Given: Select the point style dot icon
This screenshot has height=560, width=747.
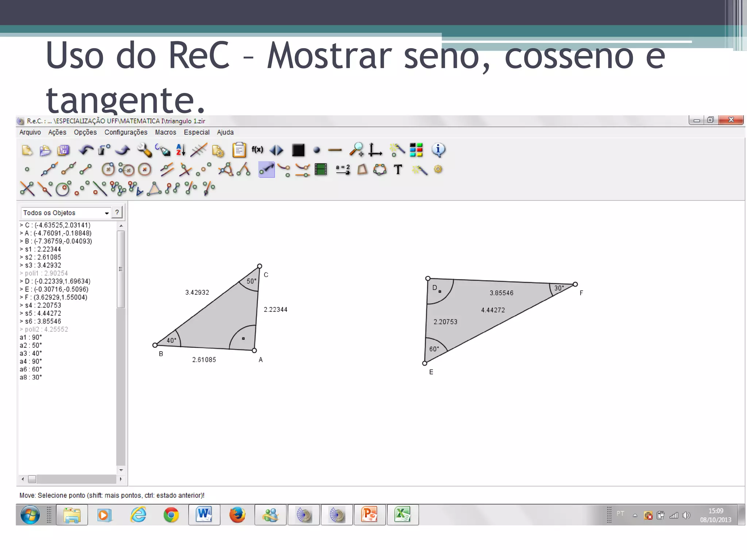Looking at the screenshot, I should pyautogui.click(x=317, y=150).
